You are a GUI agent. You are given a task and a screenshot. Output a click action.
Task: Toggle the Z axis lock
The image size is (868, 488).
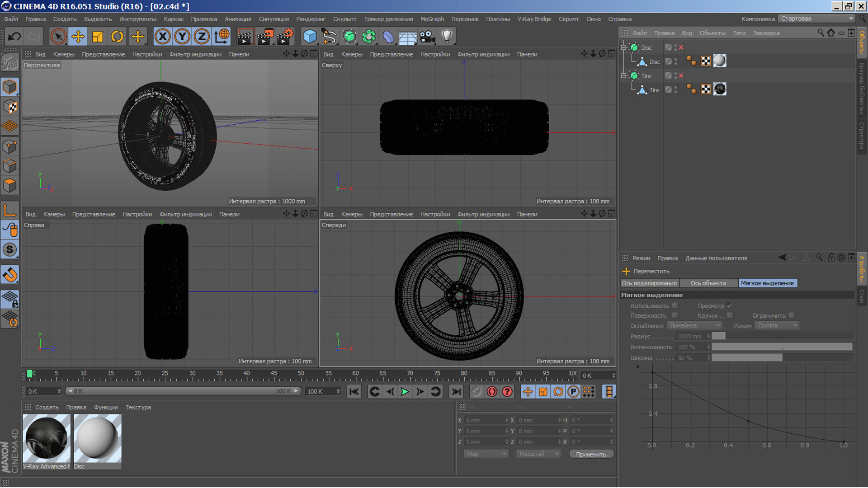(x=202, y=36)
